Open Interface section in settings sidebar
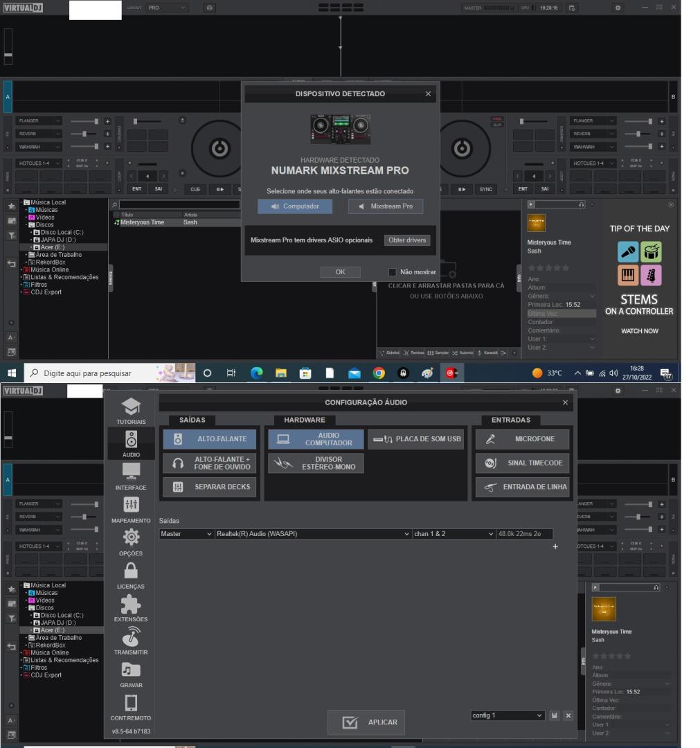700x748 pixels. (x=131, y=477)
